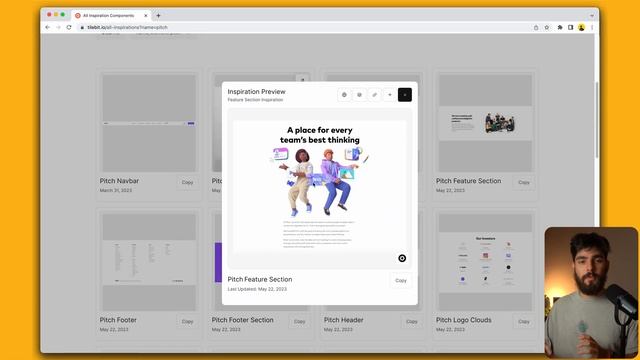Copy the Pitch Logo Clouds component

coord(524,322)
